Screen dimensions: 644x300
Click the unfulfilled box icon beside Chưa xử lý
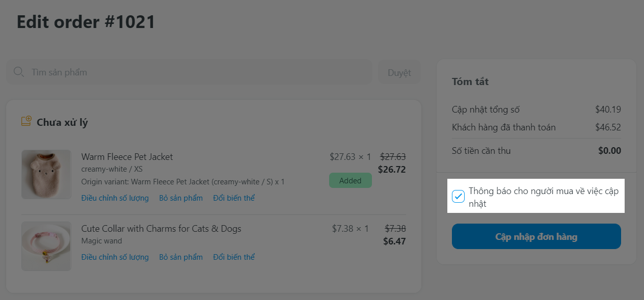(x=26, y=122)
